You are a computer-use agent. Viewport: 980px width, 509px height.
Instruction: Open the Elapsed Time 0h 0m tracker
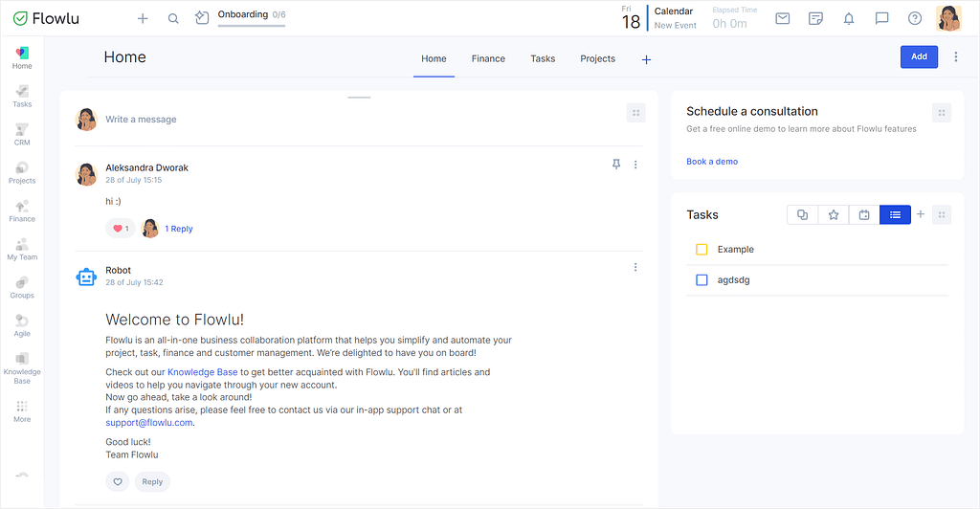point(734,18)
